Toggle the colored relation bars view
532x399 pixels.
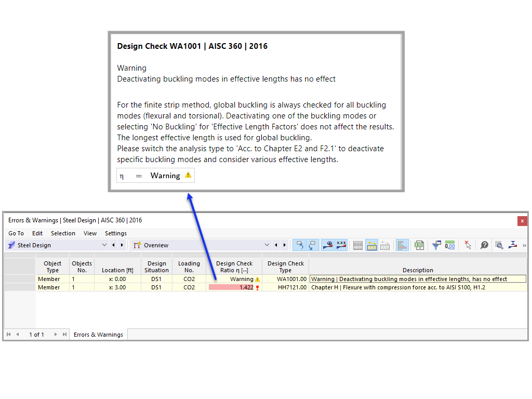point(403,245)
